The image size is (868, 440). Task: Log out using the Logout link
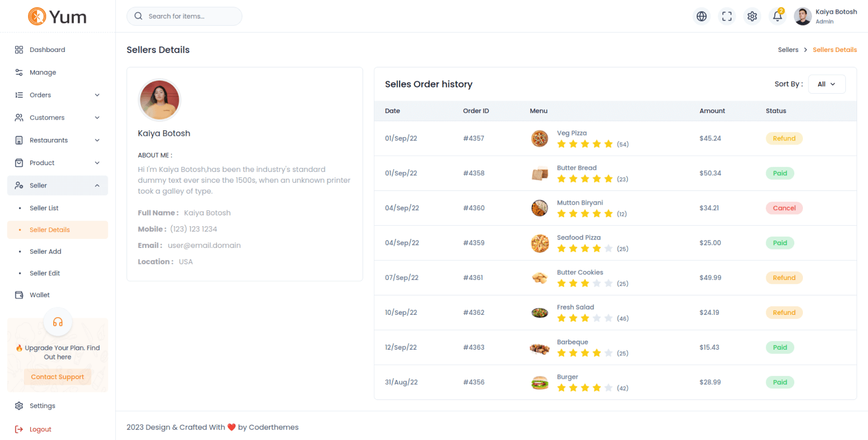(40, 429)
